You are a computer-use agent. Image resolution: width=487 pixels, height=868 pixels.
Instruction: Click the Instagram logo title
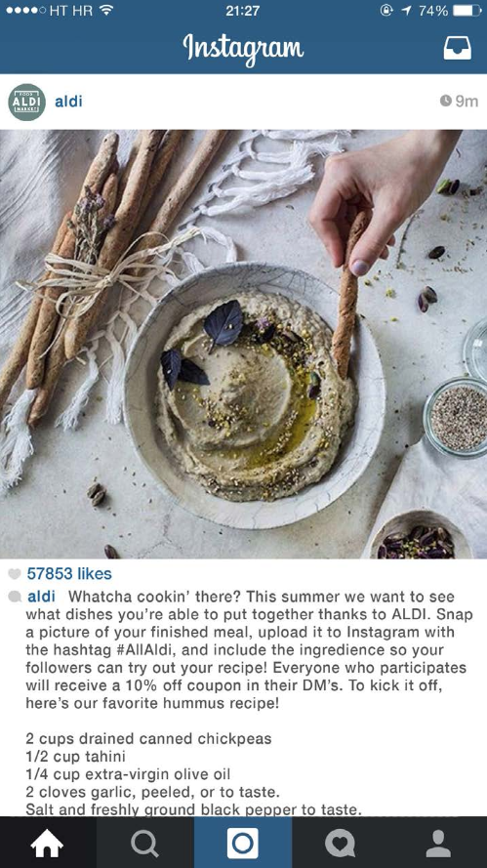(244, 48)
